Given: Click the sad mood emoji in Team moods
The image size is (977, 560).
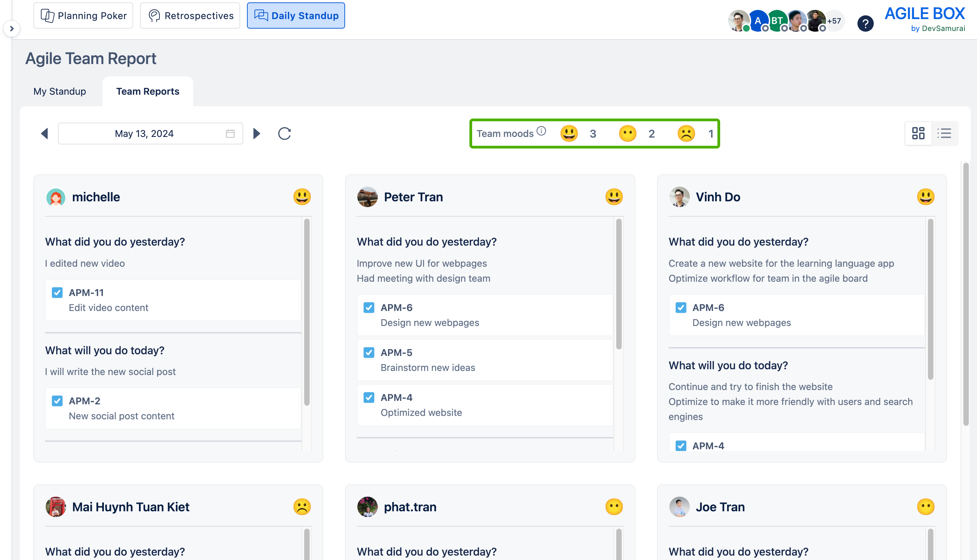Looking at the screenshot, I should coord(686,134).
